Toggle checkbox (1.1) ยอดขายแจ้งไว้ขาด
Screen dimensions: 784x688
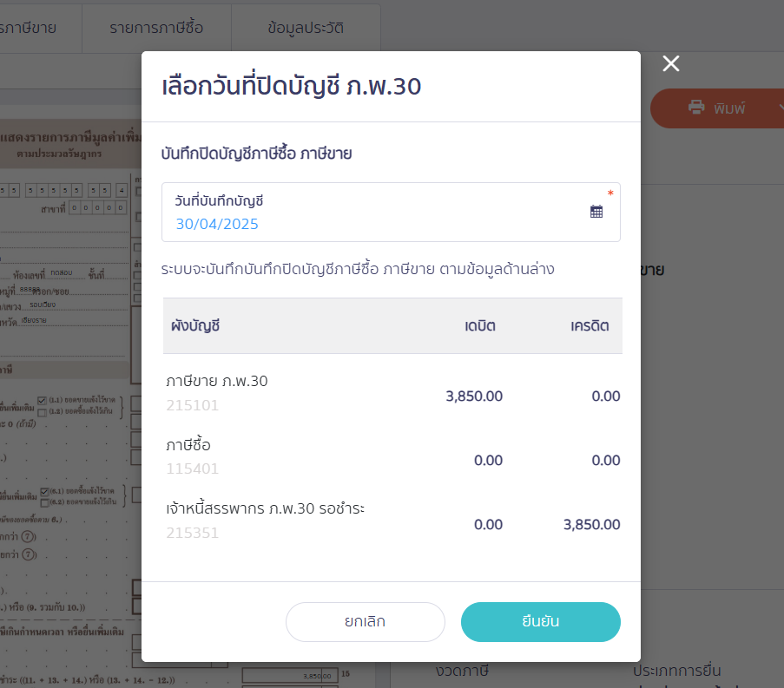(x=42, y=400)
